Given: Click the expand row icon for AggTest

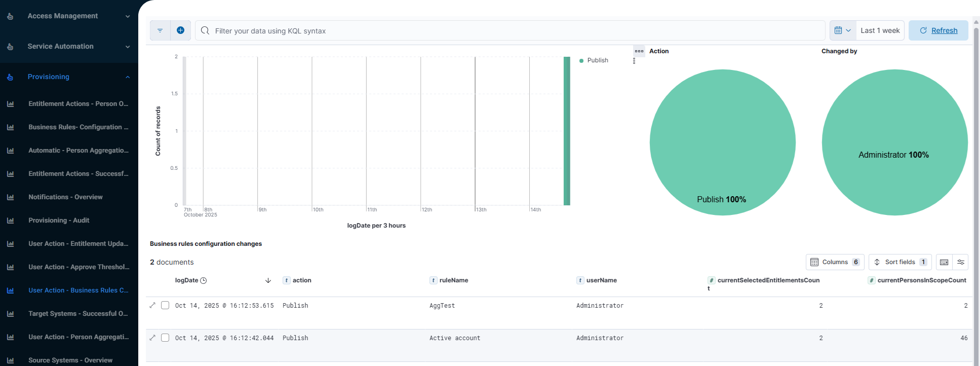Looking at the screenshot, I should click(152, 305).
